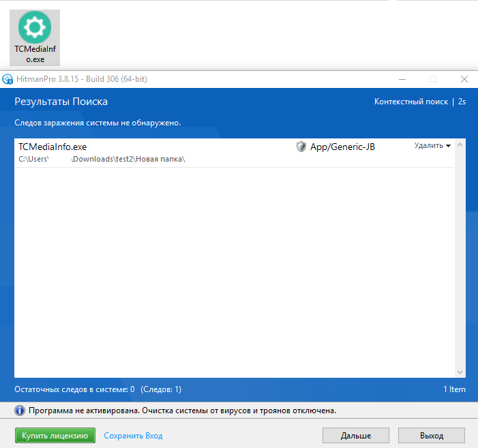Click the Контекстный поиск label
This screenshot has height=448, width=478.
pyautogui.click(x=411, y=102)
